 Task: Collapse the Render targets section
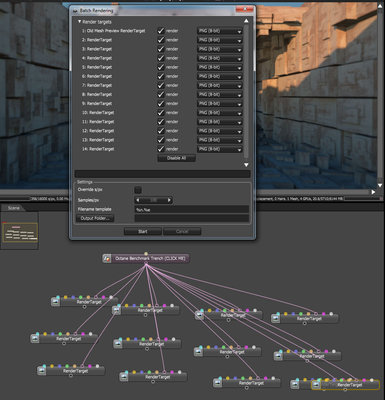[x=79, y=22]
